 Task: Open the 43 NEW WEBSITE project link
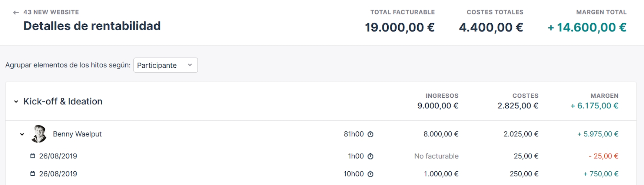(51, 12)
